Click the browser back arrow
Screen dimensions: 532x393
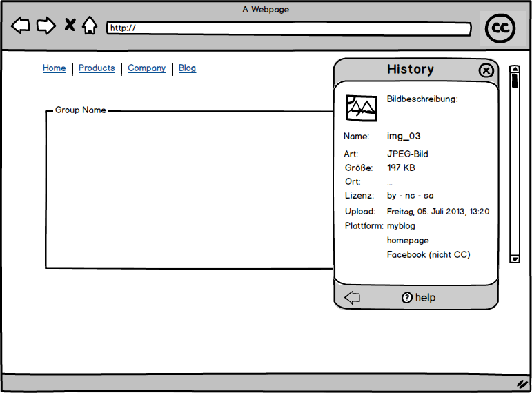point(21,26)
